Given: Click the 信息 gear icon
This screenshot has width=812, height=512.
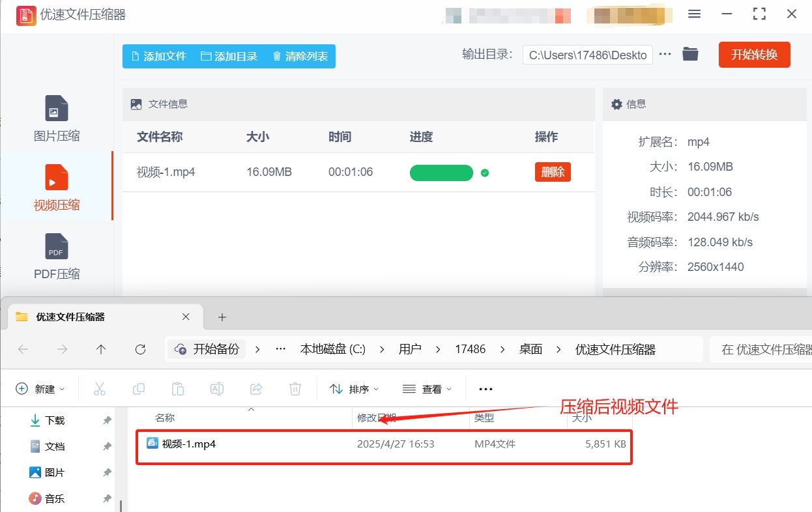Looking at the screenshot, I should 616,104.
